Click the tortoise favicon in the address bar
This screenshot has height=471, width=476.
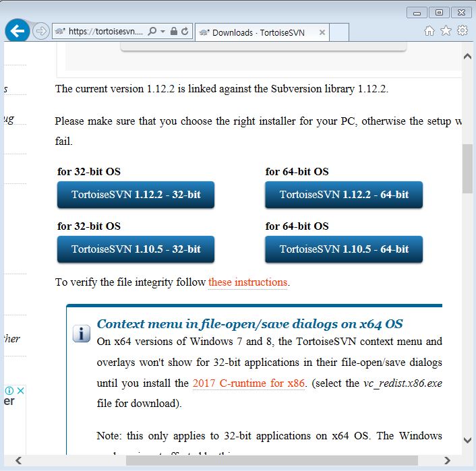[60, 31]
